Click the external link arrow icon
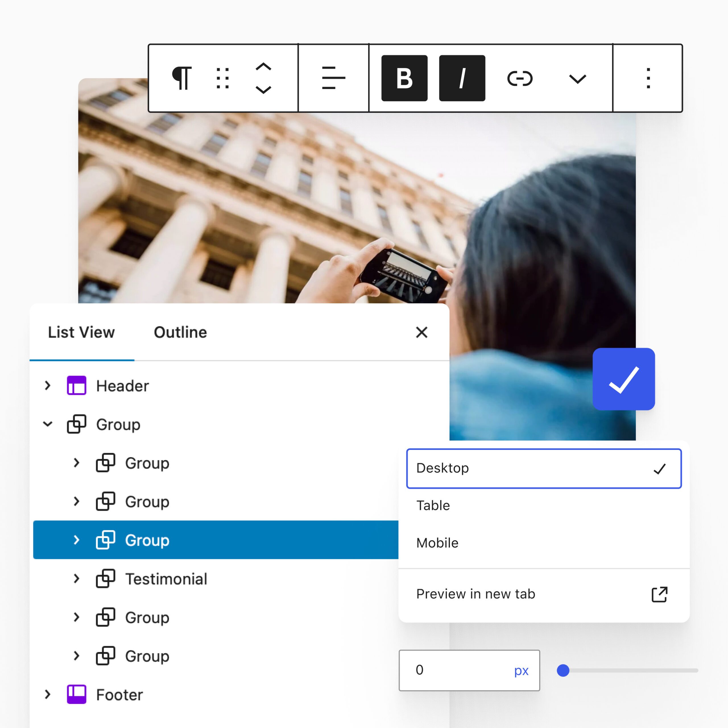The image size is (728, 728). [x=659, y=594]
